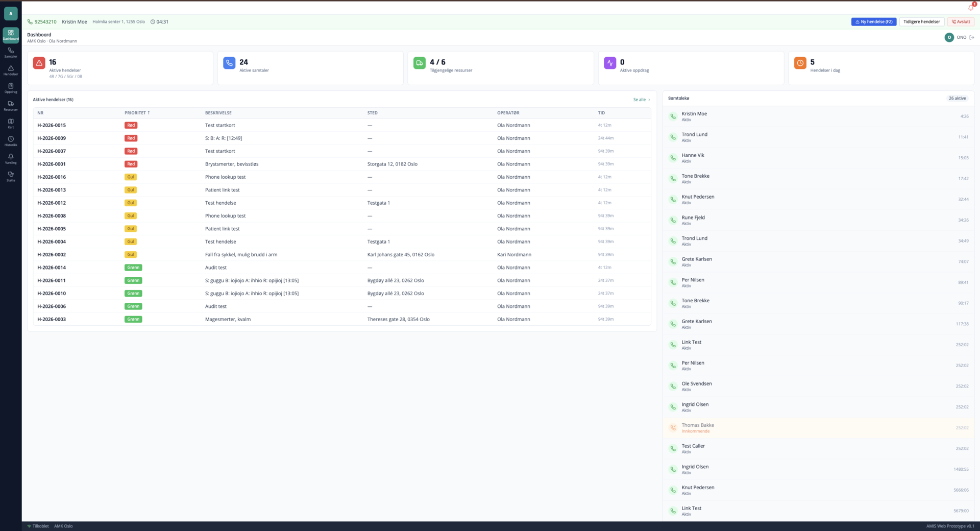Click the orange Hendelser i dag clock icon

tap(800, 63)
